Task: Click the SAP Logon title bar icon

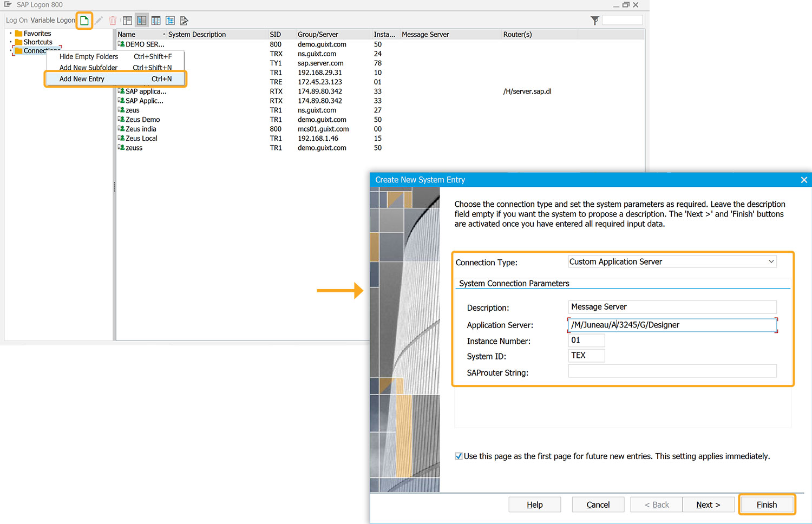Action: (8, 4)
